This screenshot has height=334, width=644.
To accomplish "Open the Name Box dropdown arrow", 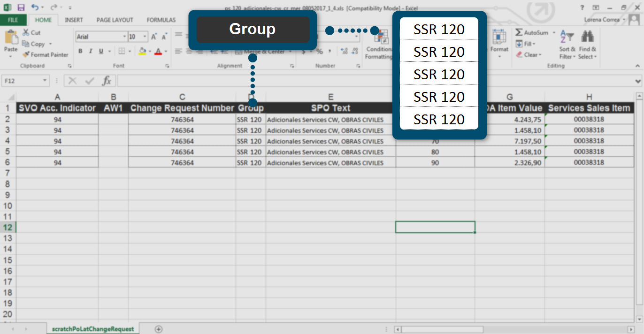I will click(x=45, y=81).
